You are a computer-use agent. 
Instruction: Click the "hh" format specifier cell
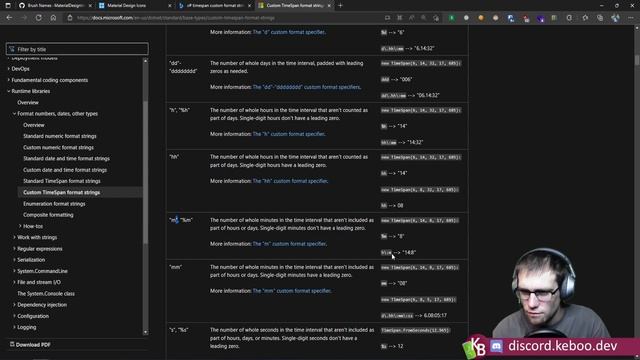pyautogui.click(x=174, y=157)
